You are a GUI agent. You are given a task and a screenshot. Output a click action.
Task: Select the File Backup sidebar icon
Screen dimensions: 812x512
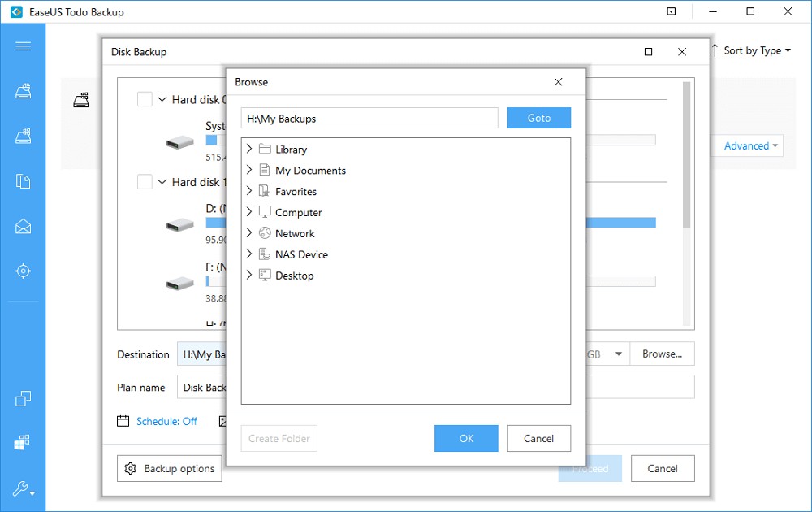coord(23,181)
